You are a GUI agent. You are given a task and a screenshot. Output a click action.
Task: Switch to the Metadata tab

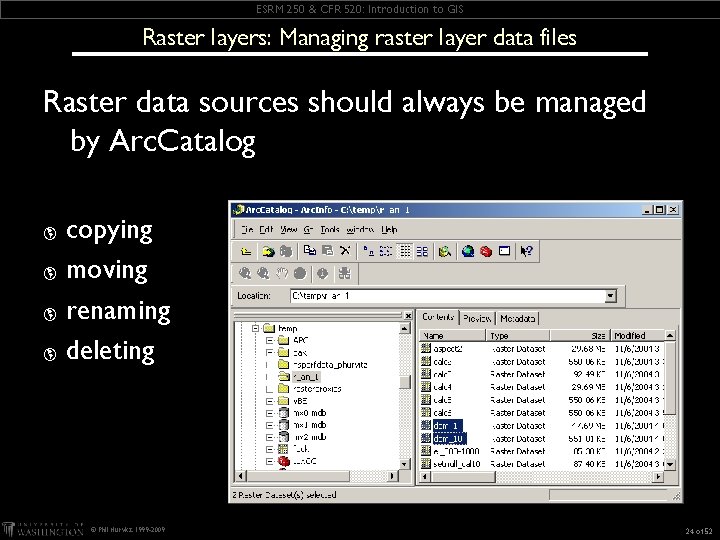517,318
